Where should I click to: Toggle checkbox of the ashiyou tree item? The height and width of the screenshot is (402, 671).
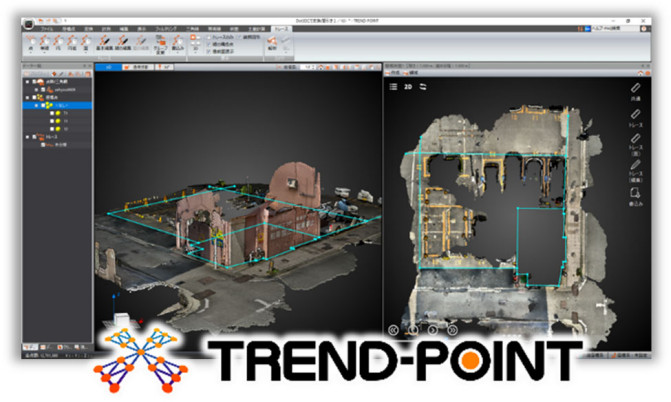pyautogui.click(x=43, y=89)
